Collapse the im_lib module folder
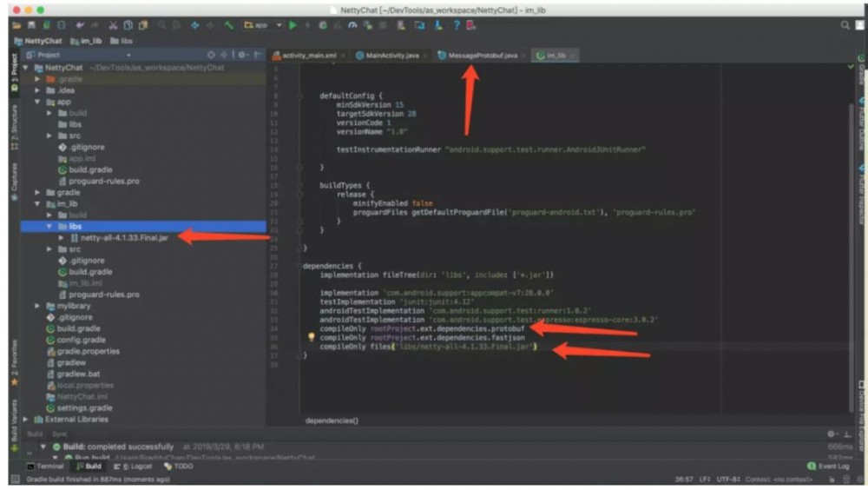 (37, 204)
